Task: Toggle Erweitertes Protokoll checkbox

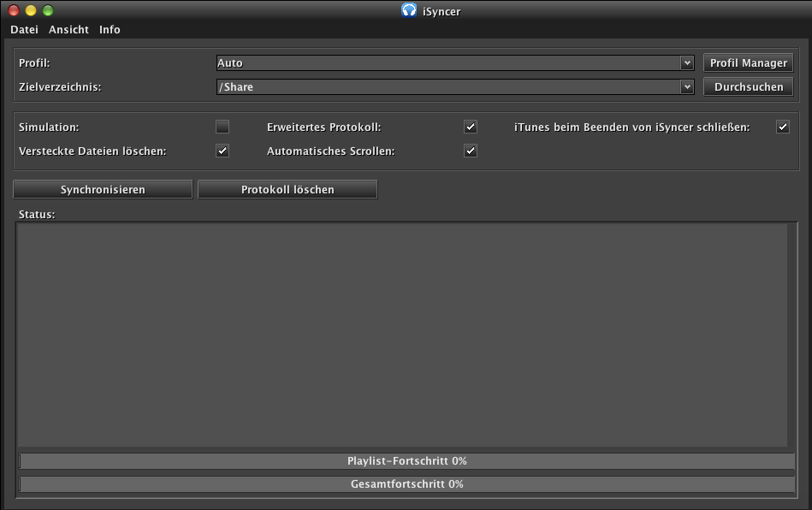Action: [471, 127]
